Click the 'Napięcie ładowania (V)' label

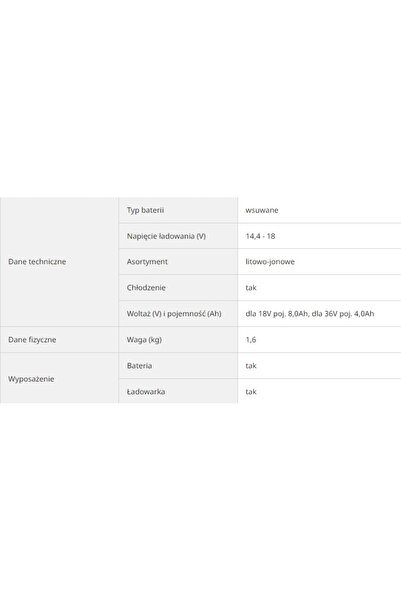pyautogui.click(x=166, y=236)
